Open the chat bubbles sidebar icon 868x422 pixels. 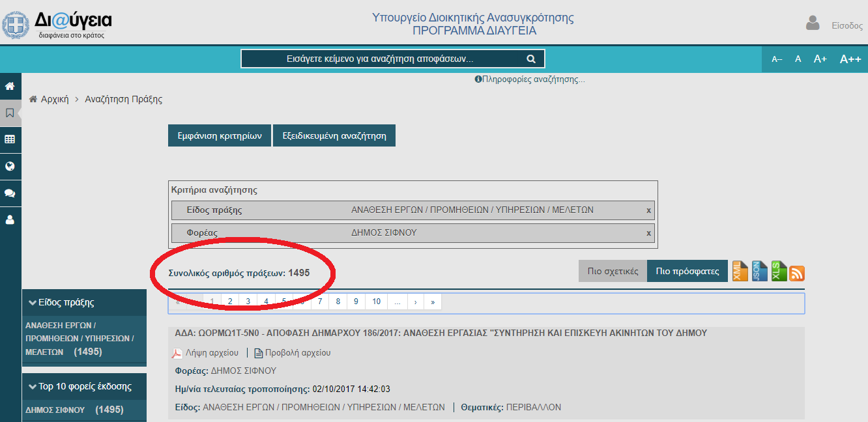click(x=10, y=193)
